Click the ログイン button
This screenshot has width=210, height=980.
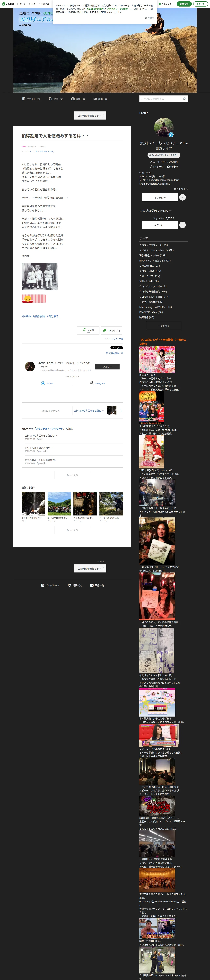click(x=201, y=4)
